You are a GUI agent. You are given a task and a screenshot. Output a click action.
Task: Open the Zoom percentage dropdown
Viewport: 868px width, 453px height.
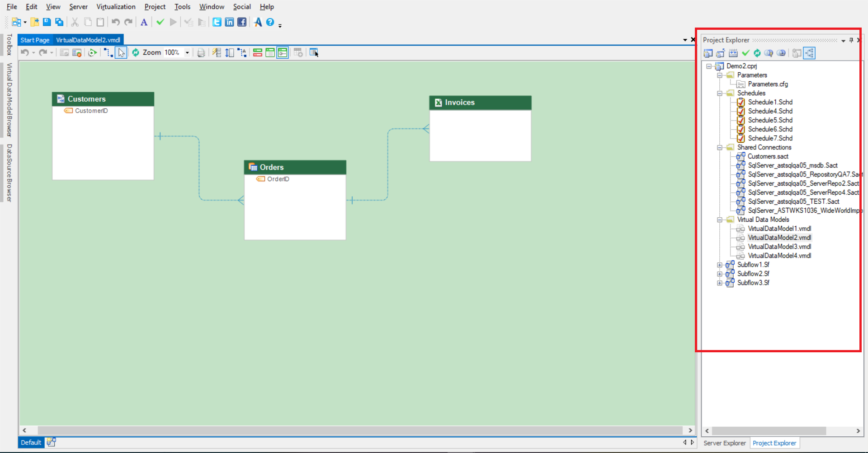[187, 53]
